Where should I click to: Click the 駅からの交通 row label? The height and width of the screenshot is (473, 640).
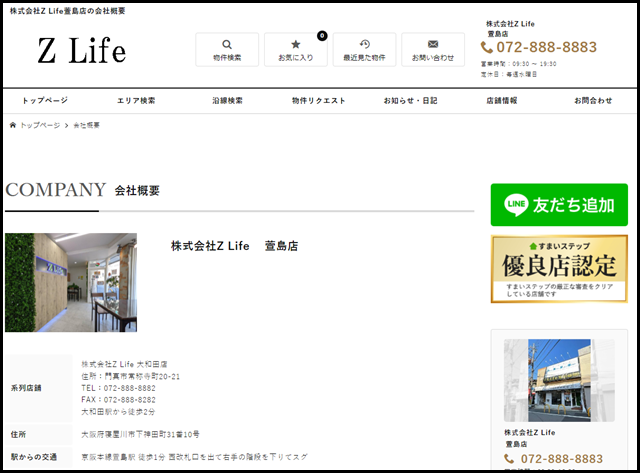point(34,457)
